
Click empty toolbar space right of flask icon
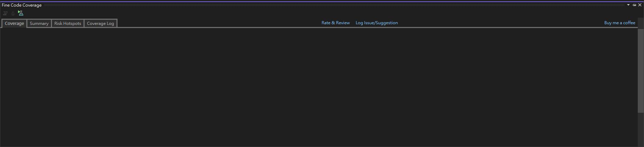(139, 13)
